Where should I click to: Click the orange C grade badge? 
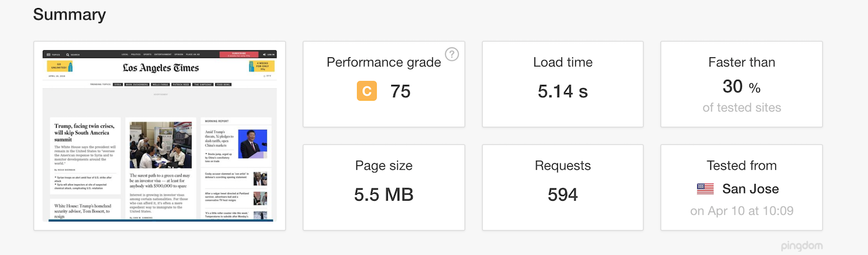367,91
